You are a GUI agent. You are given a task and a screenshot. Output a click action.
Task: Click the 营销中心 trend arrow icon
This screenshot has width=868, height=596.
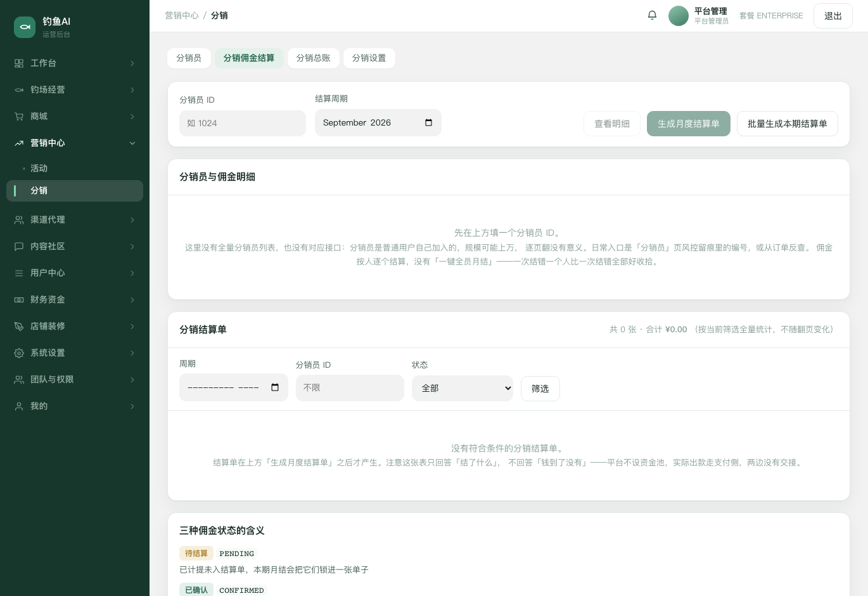pos(19,143)
